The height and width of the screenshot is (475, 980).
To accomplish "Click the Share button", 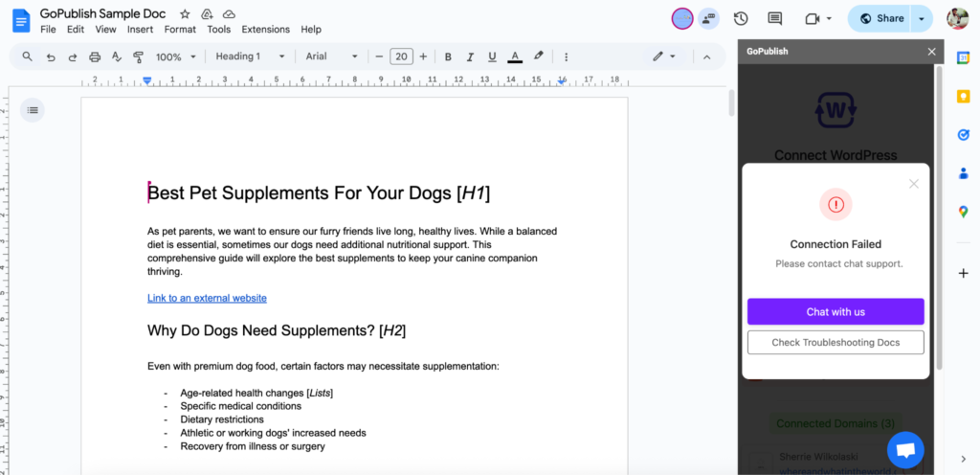I will (880, 19).
